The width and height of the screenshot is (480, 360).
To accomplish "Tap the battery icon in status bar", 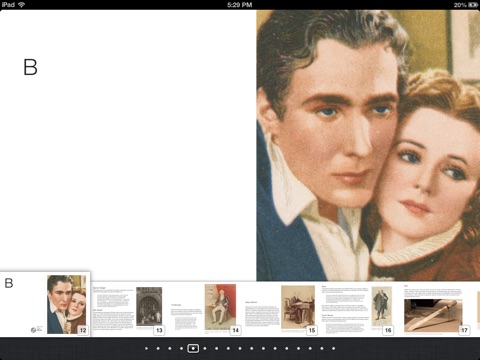I will (x=473, y=5).
